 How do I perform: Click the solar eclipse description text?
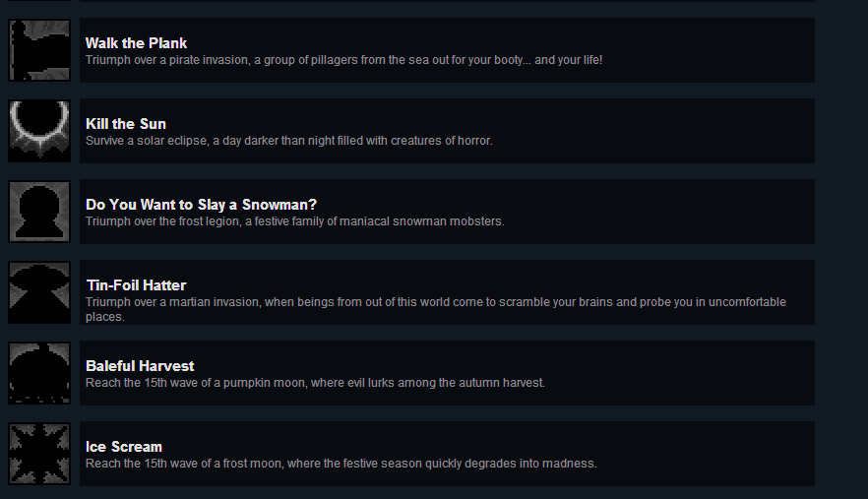click(x=289, y=141)
